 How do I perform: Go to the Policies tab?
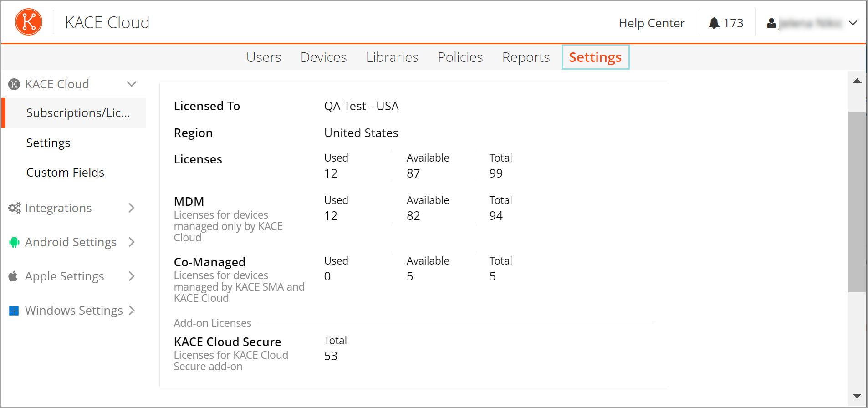460,57
